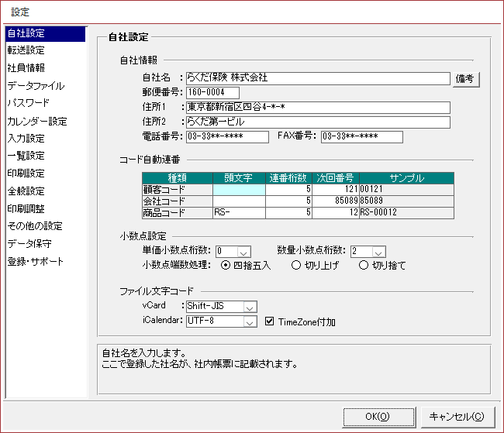Select 社員情報 in the sidebar

pyautogui.click(x=26, y=68)
